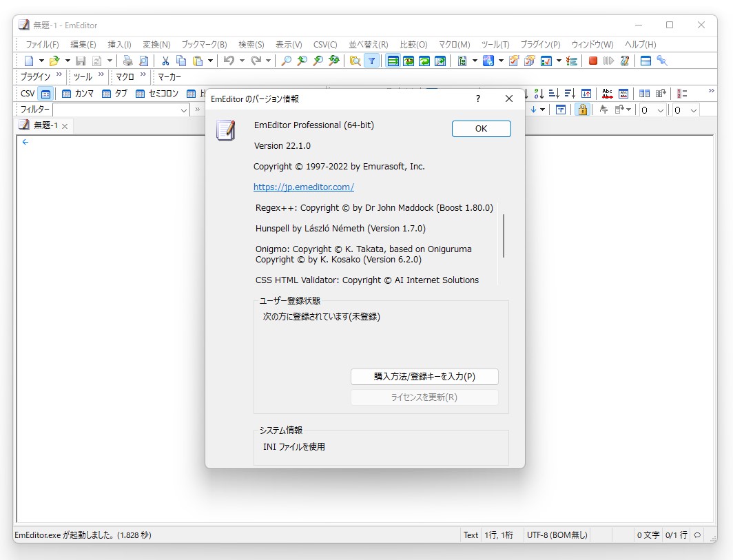Open the マクロ(M) menu
733x560 pixels.
[x=454, y=44]
